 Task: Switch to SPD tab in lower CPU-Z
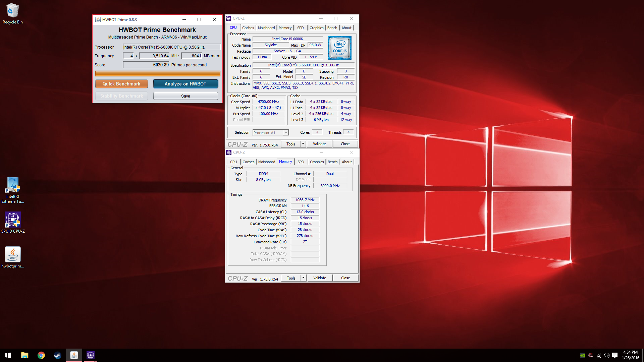click(301, 162)
